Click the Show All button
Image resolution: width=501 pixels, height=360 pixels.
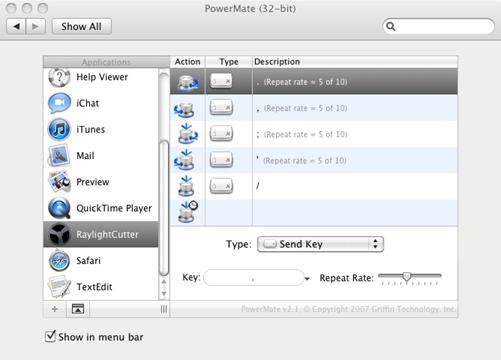pos(82,26)
